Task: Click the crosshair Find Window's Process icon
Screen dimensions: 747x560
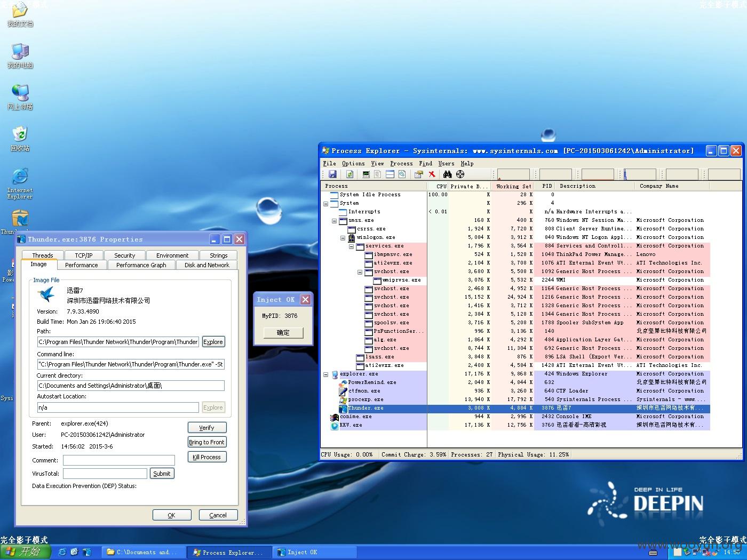Action: [x=460, y=174]
